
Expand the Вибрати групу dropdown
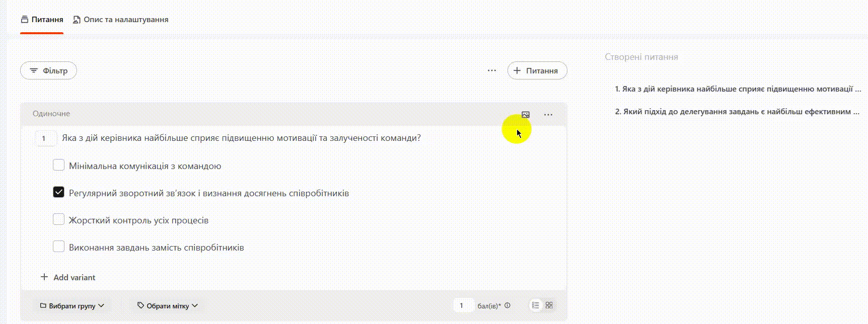pyautogui.click(x=72, y=306)
